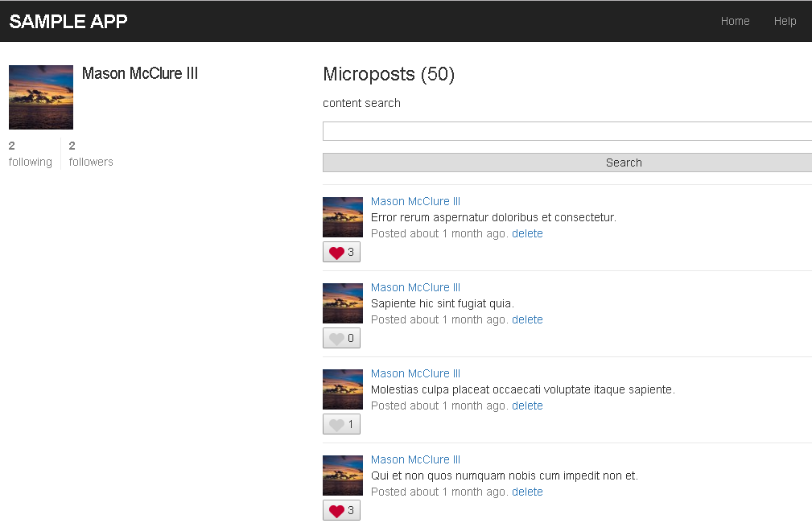This screenshot has height=527, width=812.
Task: Click the large profile avatar of Mason McClure III
Action: 41,97
